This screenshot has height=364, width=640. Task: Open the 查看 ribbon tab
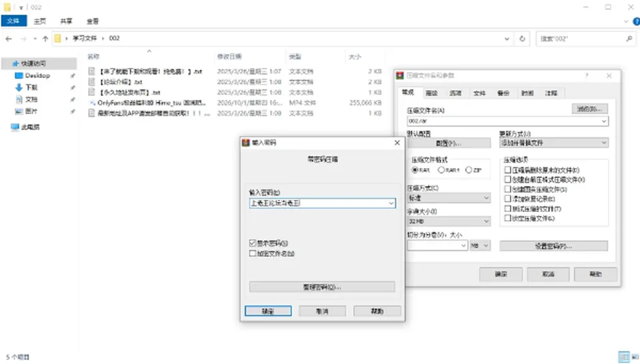click(x=93, y=21)
